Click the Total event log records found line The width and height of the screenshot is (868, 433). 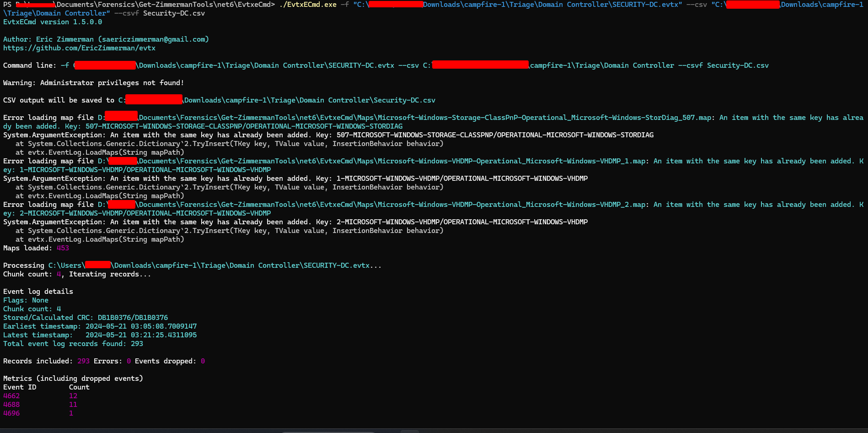pyautogui.click(x=73, y=344)
